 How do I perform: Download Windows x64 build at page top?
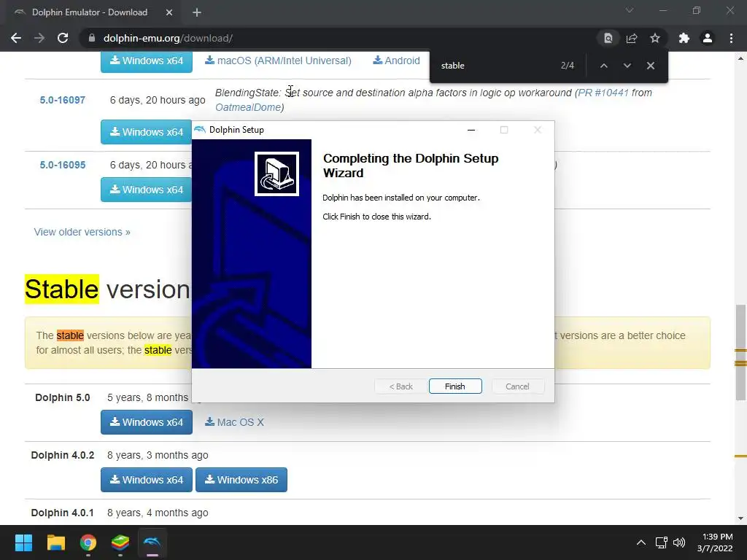146,62
